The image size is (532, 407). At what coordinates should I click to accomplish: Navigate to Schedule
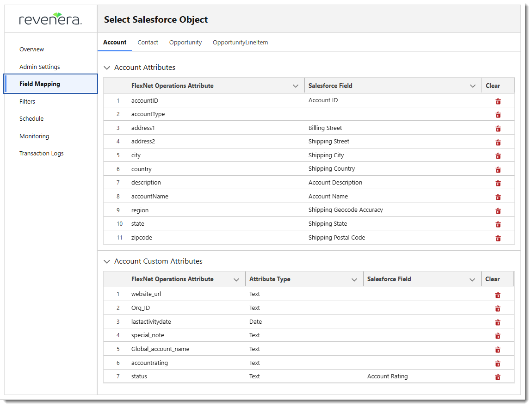coord(31,119)
